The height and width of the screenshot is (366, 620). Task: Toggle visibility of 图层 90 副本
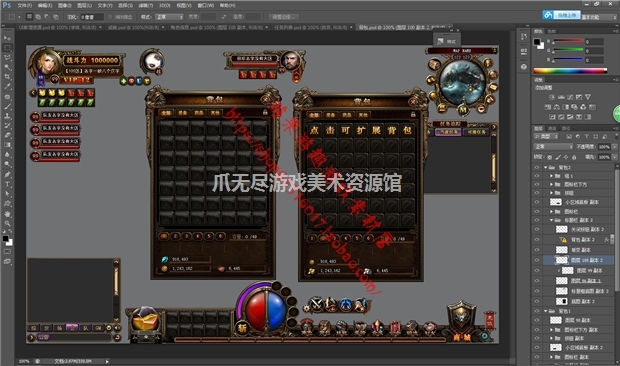tap(537, 320)
